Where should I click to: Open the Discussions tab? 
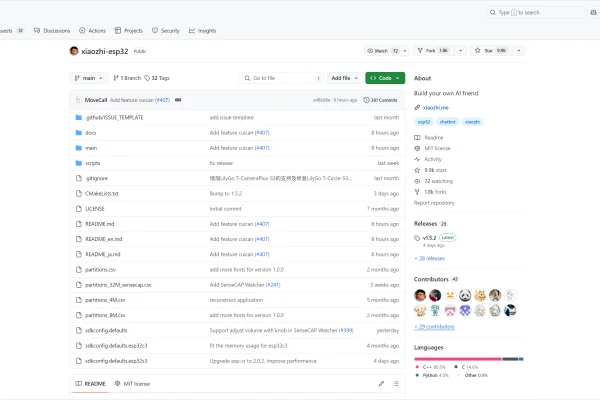click(52, 31)
